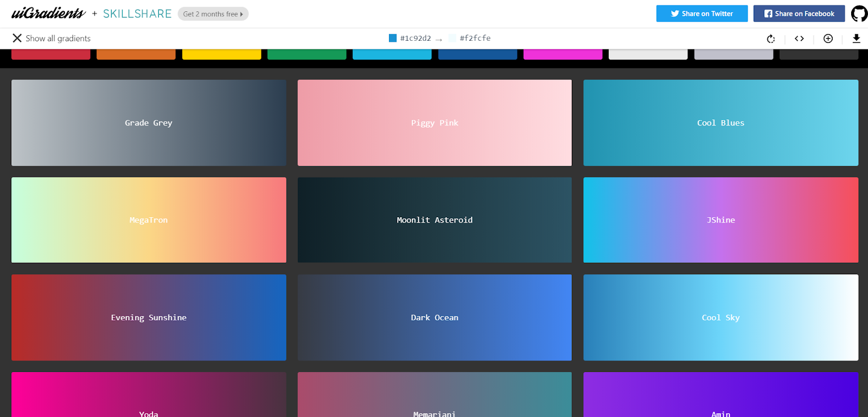Screen dimensions: 868x417
Task: Click Get 2 months free button
Action: click(x=213, y=14)
